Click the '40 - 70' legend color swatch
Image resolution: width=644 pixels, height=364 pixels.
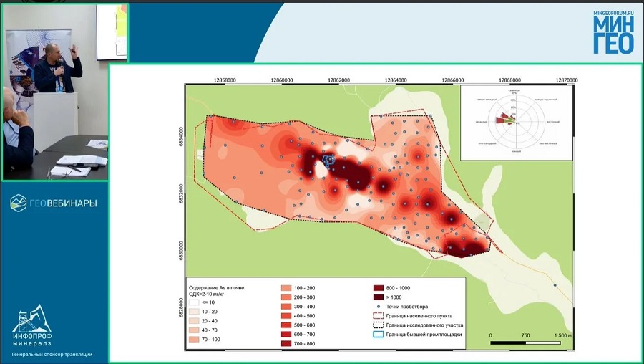point(194,330)
